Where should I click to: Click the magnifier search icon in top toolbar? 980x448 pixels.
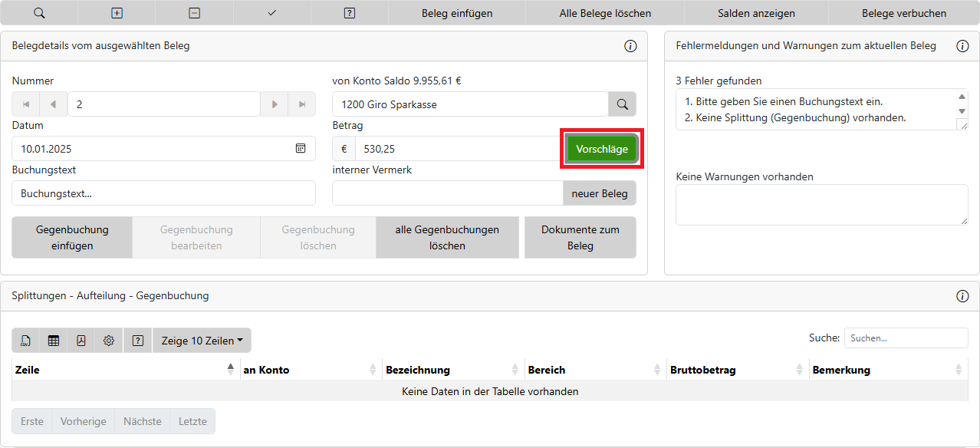[x=39, y=13]
